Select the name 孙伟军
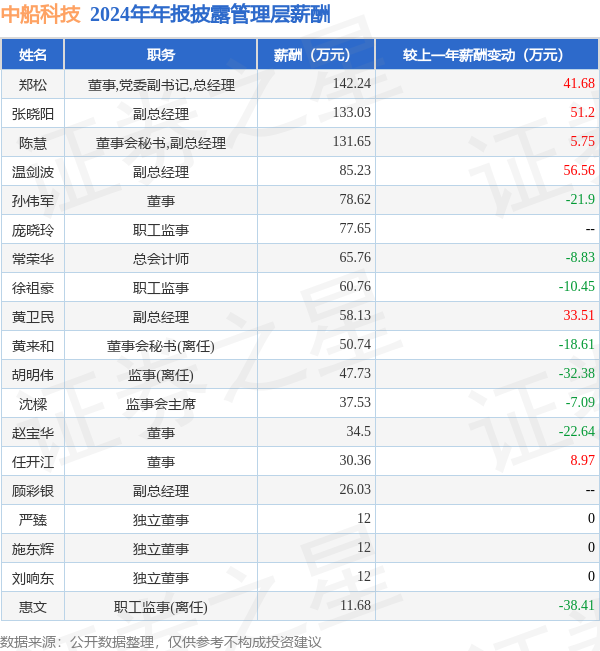 pos(33,201)
